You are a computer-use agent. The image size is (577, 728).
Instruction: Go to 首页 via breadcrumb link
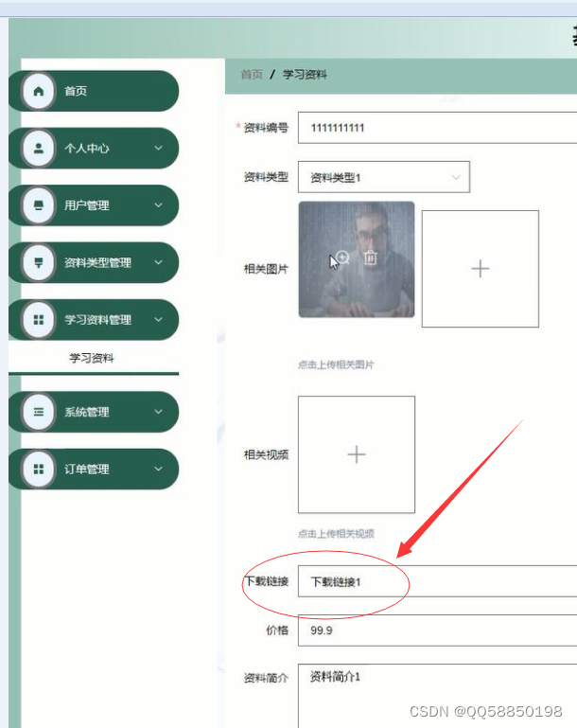252,74
